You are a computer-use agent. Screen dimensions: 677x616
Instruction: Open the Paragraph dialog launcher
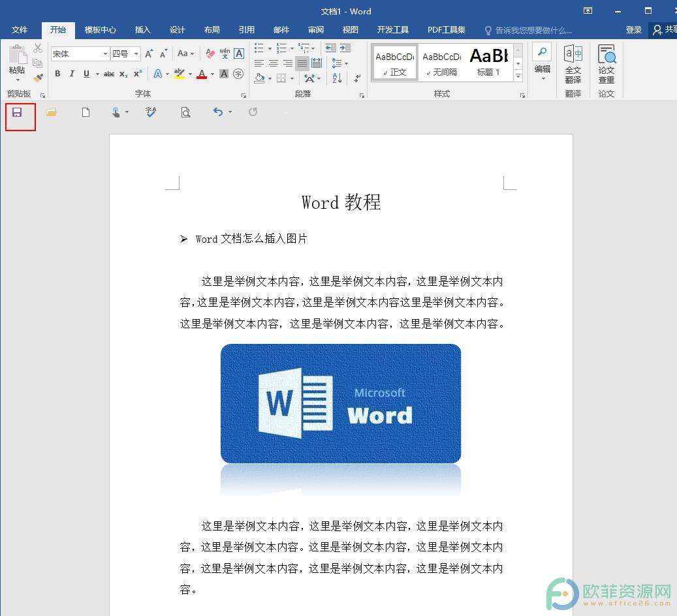pos(362,95)
